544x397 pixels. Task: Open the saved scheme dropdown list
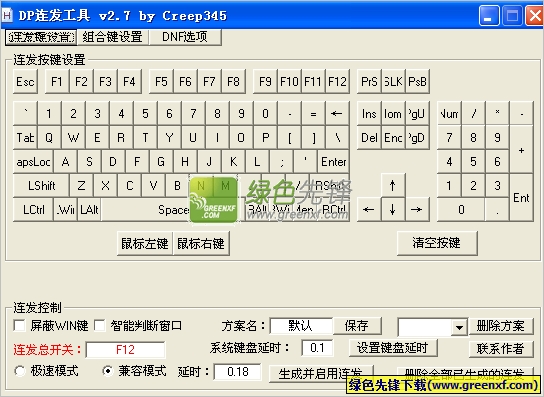click(x=459, y=327)
